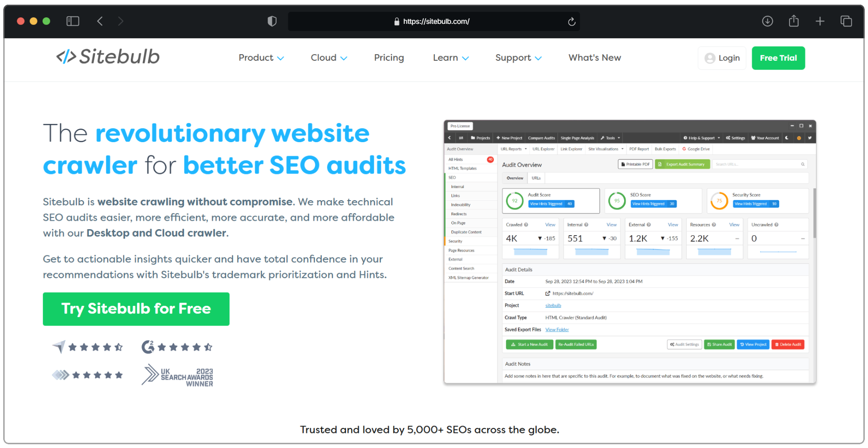The height and width of the screenshot is (448, 868).
Task: Click the help icon next to Crawled
Action: coord(526,225)
